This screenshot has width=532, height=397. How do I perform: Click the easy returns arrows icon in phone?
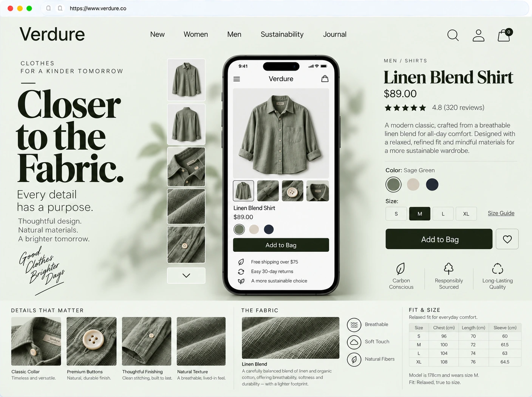point(241,271)
